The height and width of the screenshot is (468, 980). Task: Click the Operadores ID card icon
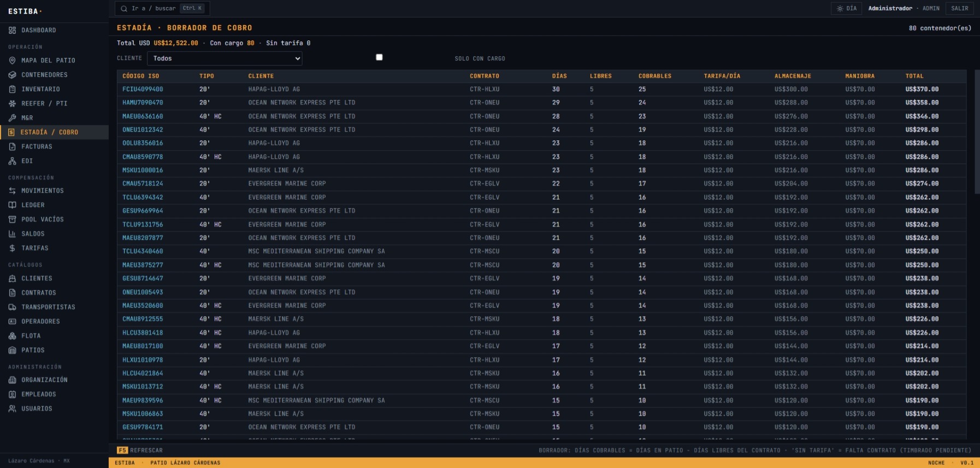12,321
